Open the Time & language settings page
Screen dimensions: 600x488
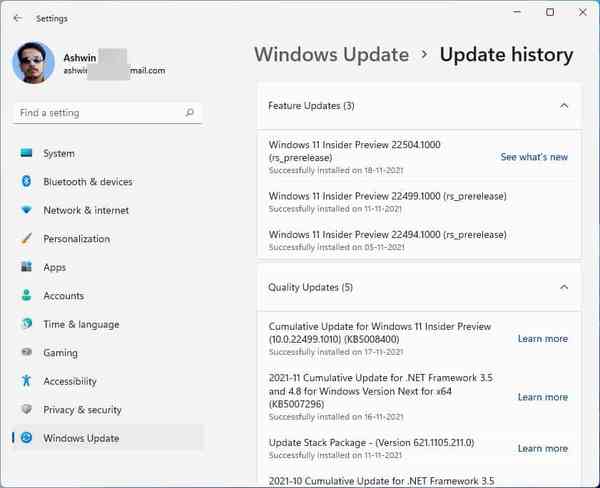(81, 324)
